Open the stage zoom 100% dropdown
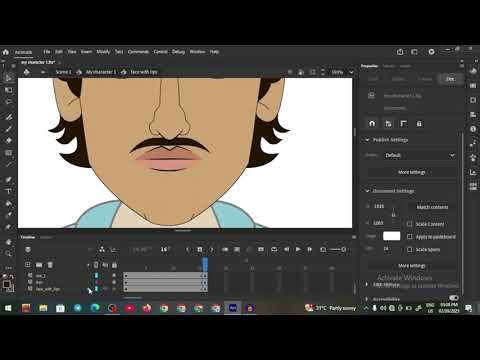Viewport: 480px width, 360px height. click(x=351, y=72)
